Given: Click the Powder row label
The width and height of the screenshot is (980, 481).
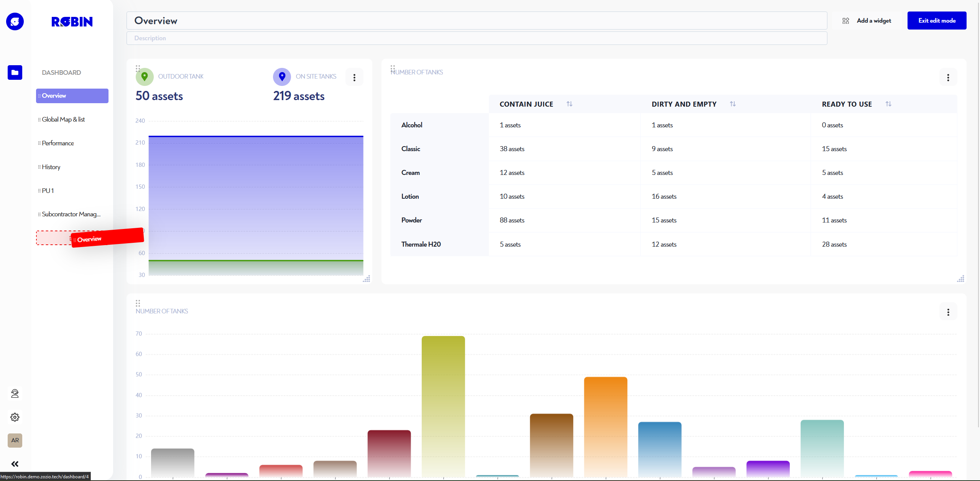Looking at the screenshot, I should (x=411, y=220).
